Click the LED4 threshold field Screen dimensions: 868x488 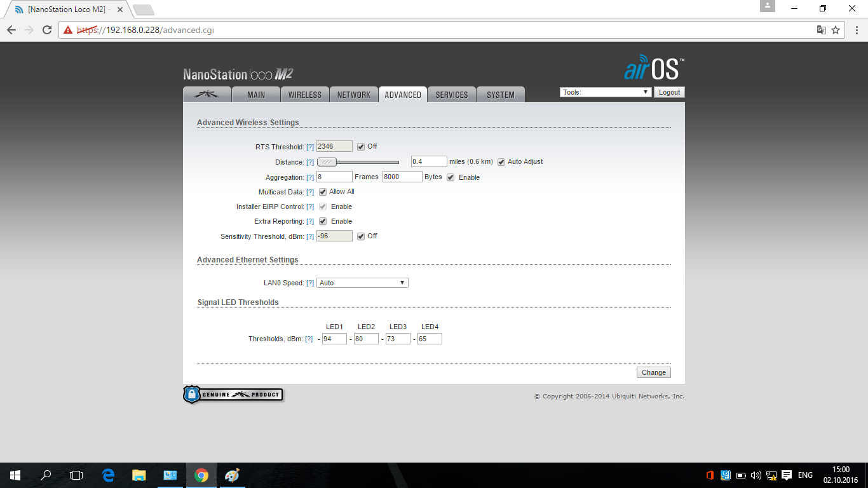click(x=430, y=339)
